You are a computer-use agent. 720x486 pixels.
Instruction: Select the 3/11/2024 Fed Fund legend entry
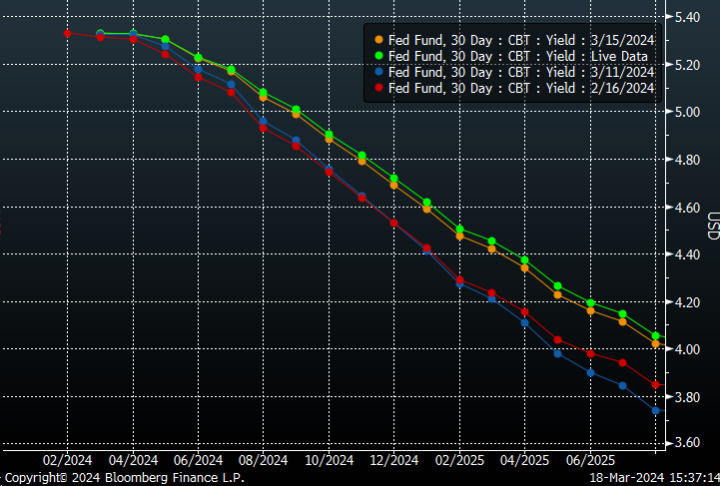514,72
